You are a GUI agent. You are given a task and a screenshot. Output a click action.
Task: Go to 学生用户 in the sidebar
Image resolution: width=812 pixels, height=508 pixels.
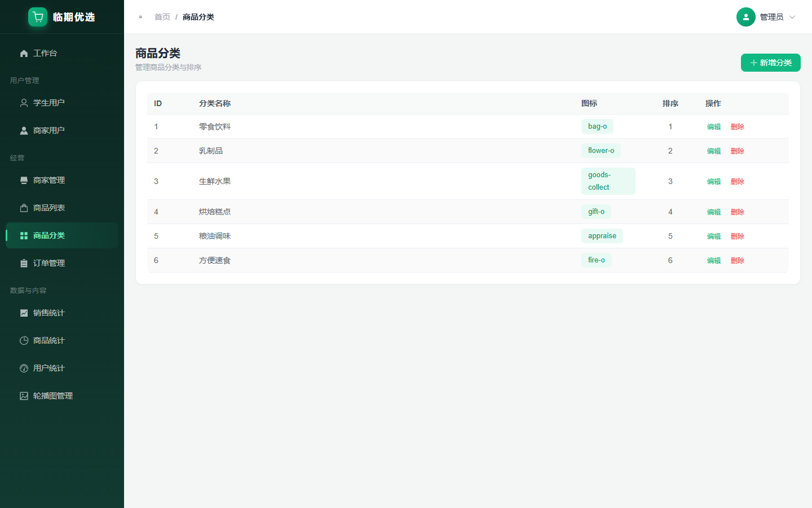pos(62,103)
